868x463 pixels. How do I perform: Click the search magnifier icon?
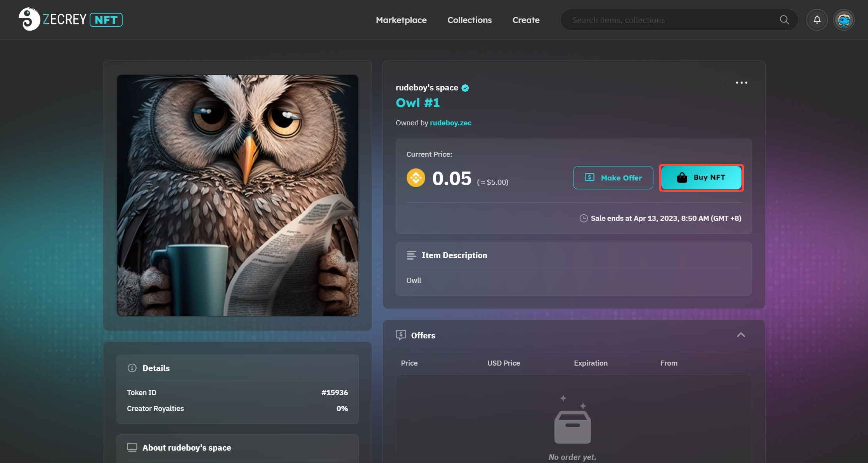click(x=784, y=20)
